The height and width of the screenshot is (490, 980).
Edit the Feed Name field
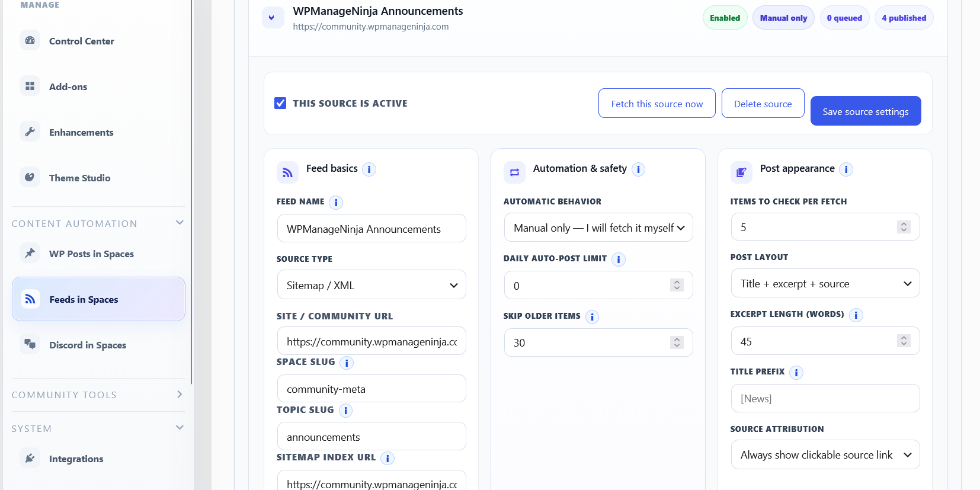pyautogui.click(x=371, y=229)
